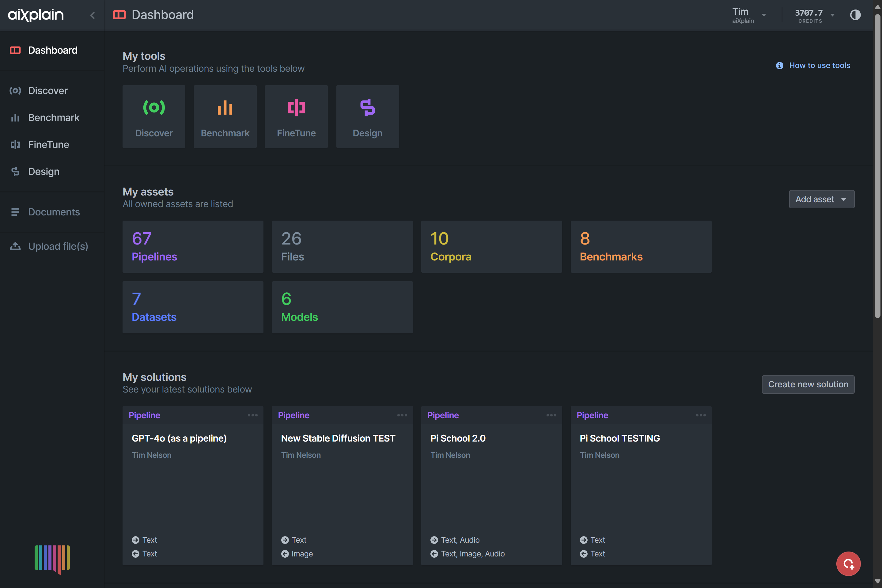
Task: Click Tim Nelson under Pi School 2.0
Action: pyautogui.click(x=450, y=455)
